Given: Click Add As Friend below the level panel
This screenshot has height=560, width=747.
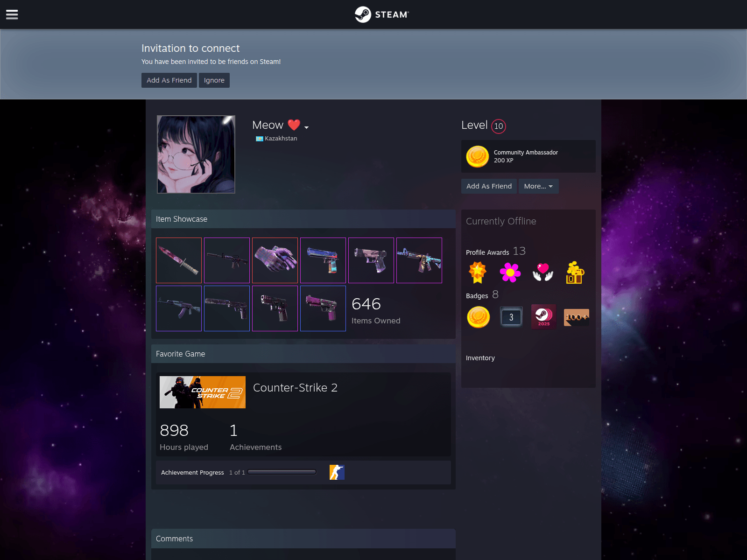Looking at the screenshot, I should (489, 186).
